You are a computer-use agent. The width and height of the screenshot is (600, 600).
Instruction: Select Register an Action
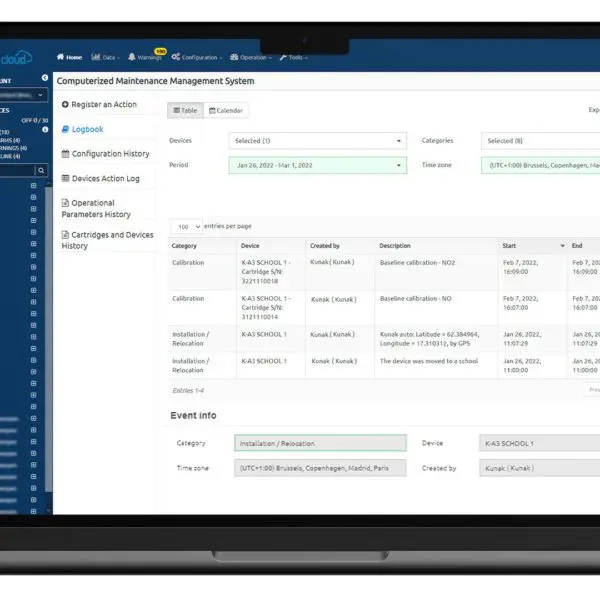(x=99, y=104)
